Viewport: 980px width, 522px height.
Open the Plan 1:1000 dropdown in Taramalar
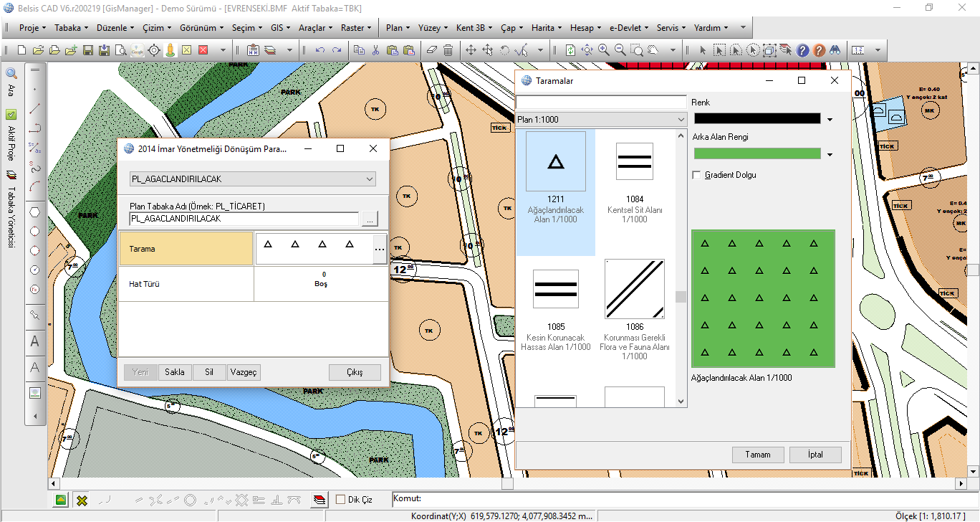[601, 120]
